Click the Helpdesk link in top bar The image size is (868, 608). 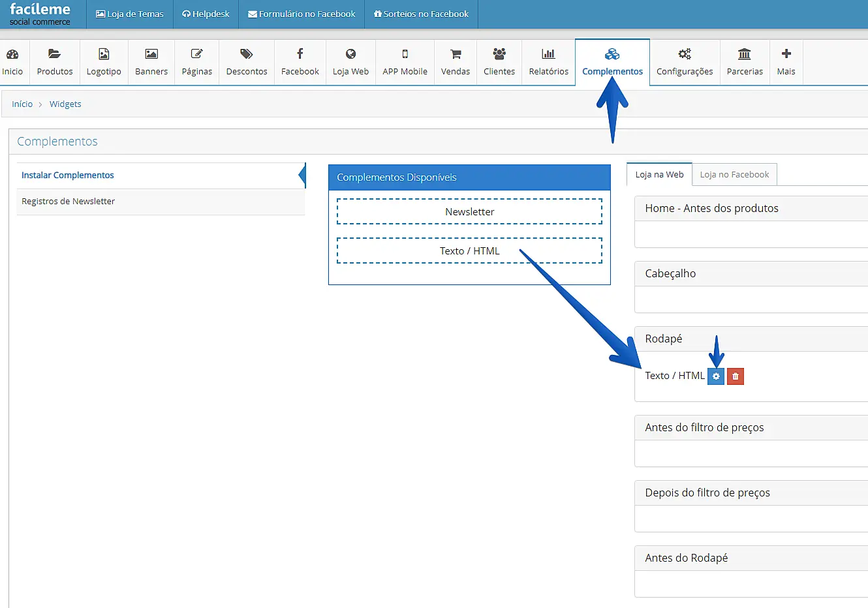(x=206, y=14)
